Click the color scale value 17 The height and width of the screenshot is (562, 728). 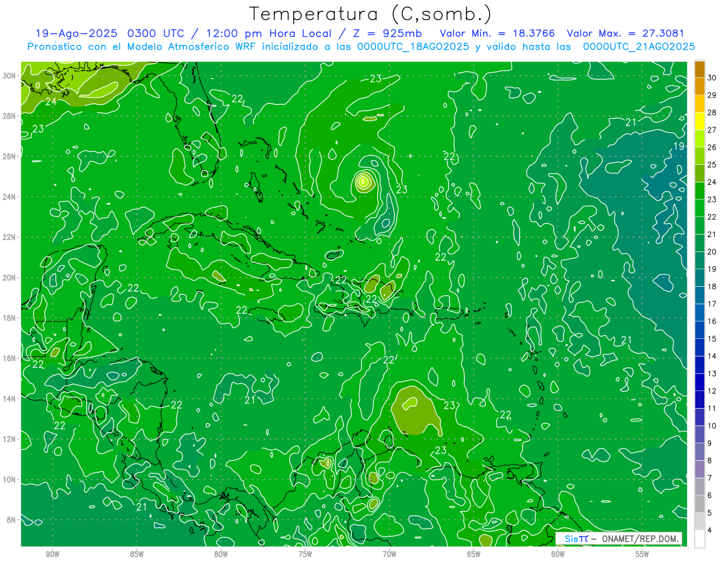click(x=712, y=304)
